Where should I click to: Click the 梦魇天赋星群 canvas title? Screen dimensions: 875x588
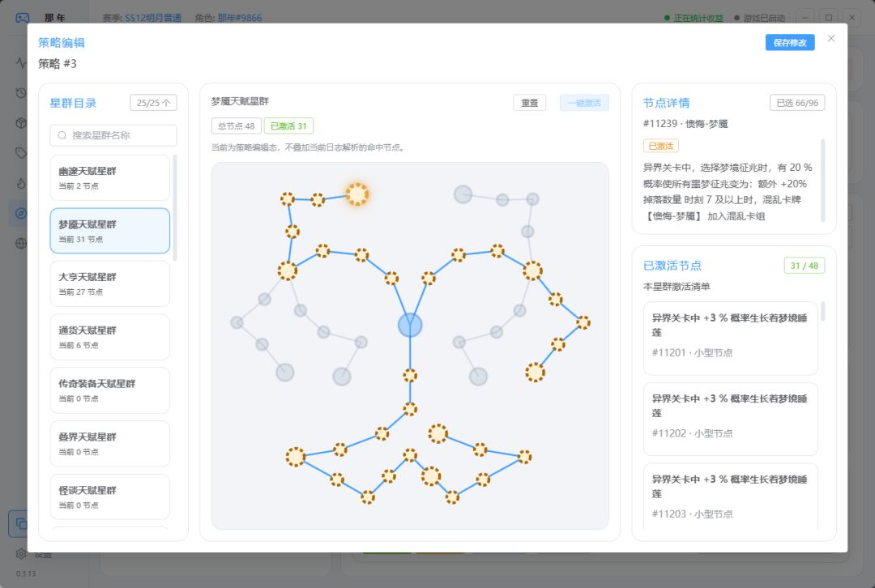240,101
